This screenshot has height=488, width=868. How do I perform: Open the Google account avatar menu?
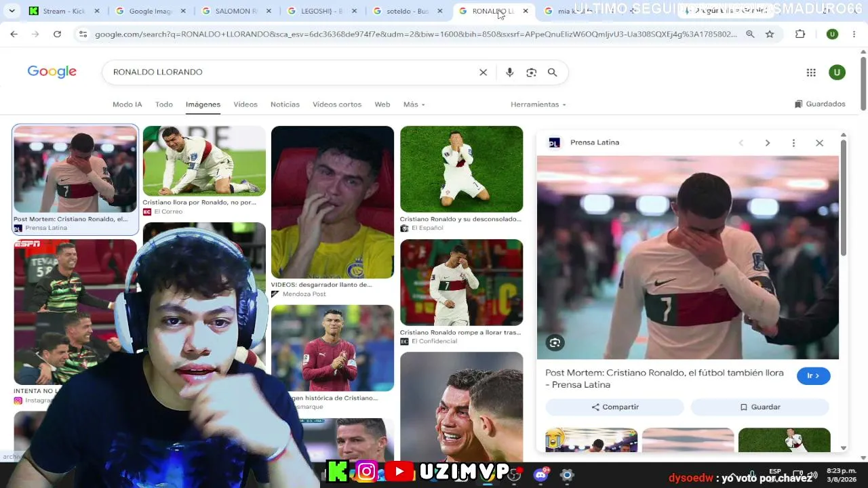[837, 73]
